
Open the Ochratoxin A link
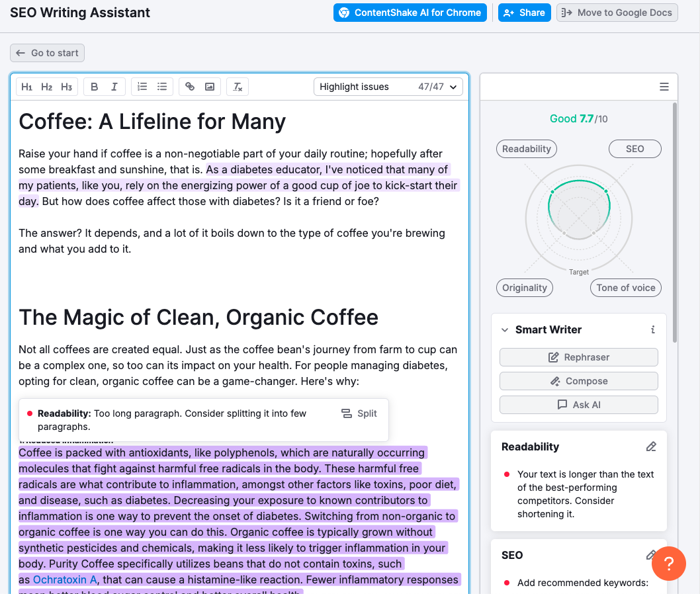[x=65, y=579]
